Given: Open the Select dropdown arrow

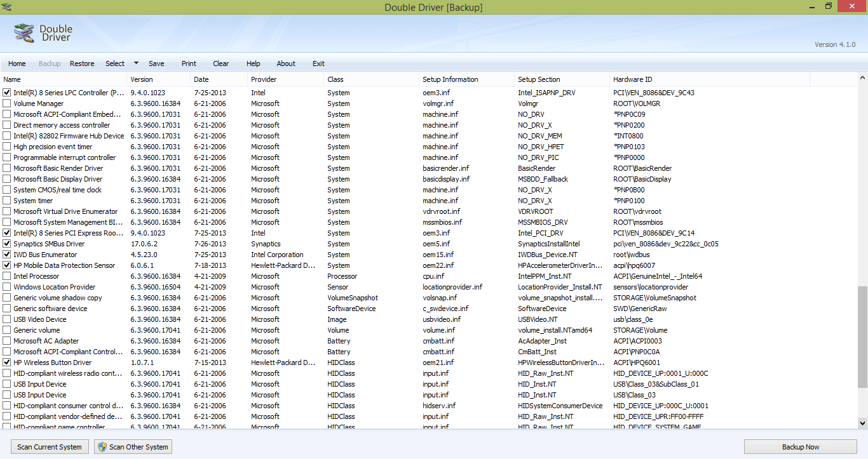Looking at the screenshot, I should click(136, 63).
